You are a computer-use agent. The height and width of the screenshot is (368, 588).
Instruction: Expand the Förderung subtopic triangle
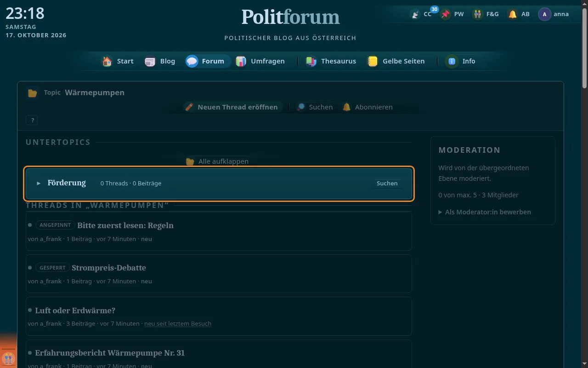pos(39,183)
